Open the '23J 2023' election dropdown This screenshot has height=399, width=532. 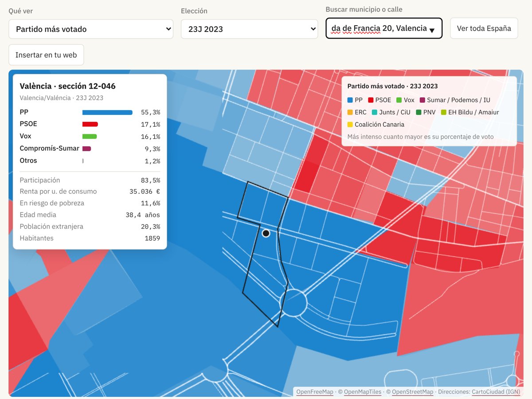coord(250,29)
